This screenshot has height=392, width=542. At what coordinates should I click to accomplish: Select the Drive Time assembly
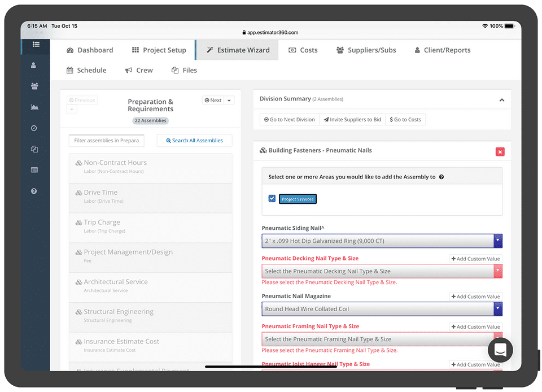150,198
